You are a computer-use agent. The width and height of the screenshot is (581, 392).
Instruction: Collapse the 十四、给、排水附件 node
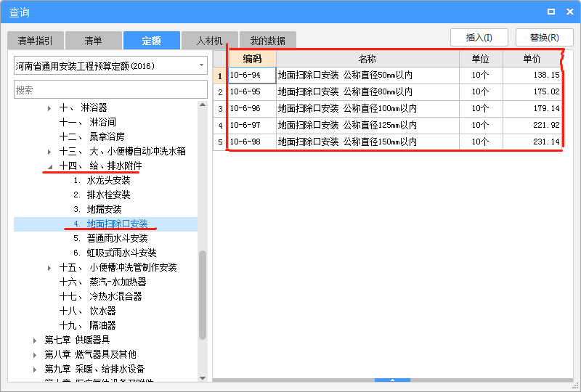50,166
